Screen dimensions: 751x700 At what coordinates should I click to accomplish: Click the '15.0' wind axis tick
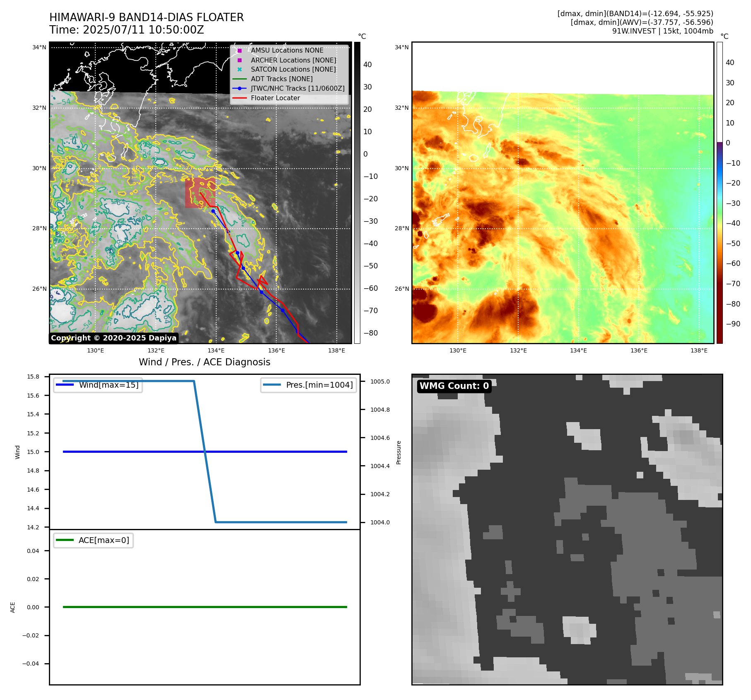33,452
